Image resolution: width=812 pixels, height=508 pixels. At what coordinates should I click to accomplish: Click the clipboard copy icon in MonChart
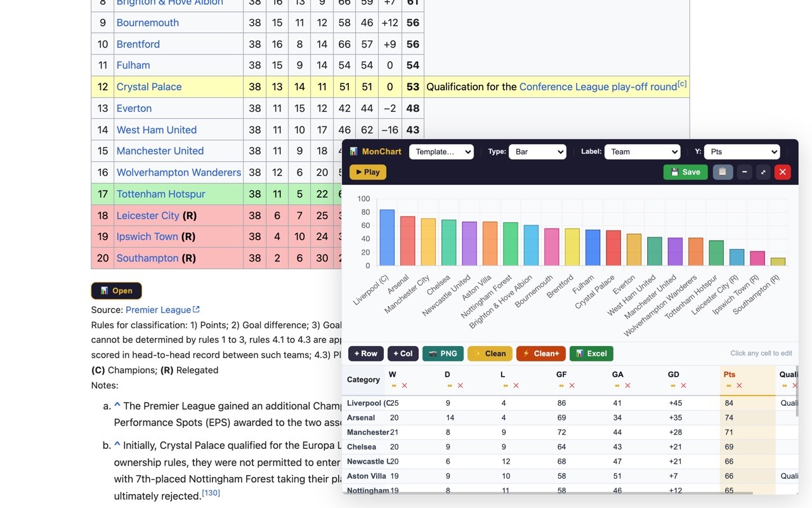click(723, 172)
